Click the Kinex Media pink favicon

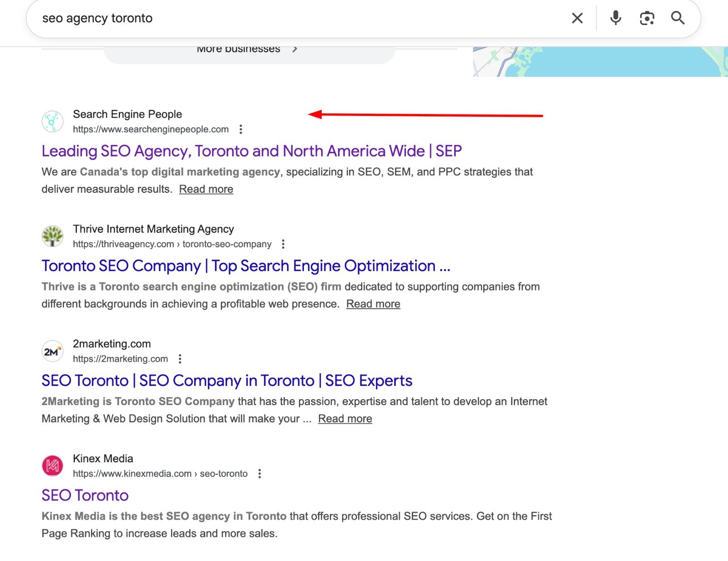(x=53, y=466)
